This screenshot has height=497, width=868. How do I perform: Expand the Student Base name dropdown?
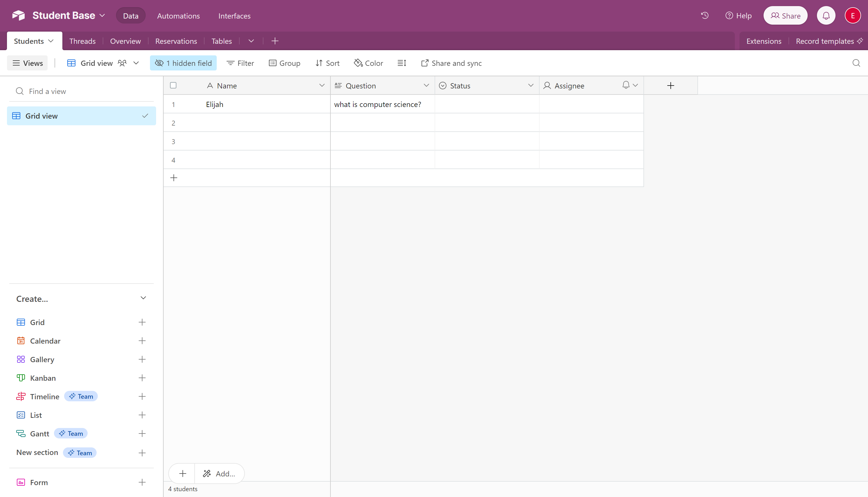click(x=102, y=16)
